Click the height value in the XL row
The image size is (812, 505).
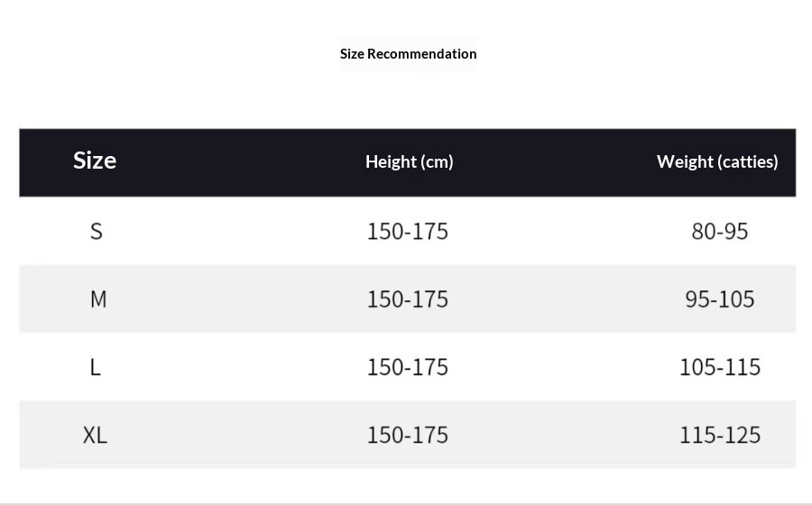[407, 435]
